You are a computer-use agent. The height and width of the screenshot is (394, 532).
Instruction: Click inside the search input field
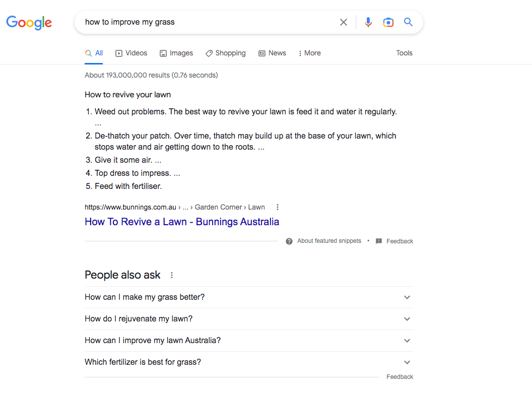202,22
